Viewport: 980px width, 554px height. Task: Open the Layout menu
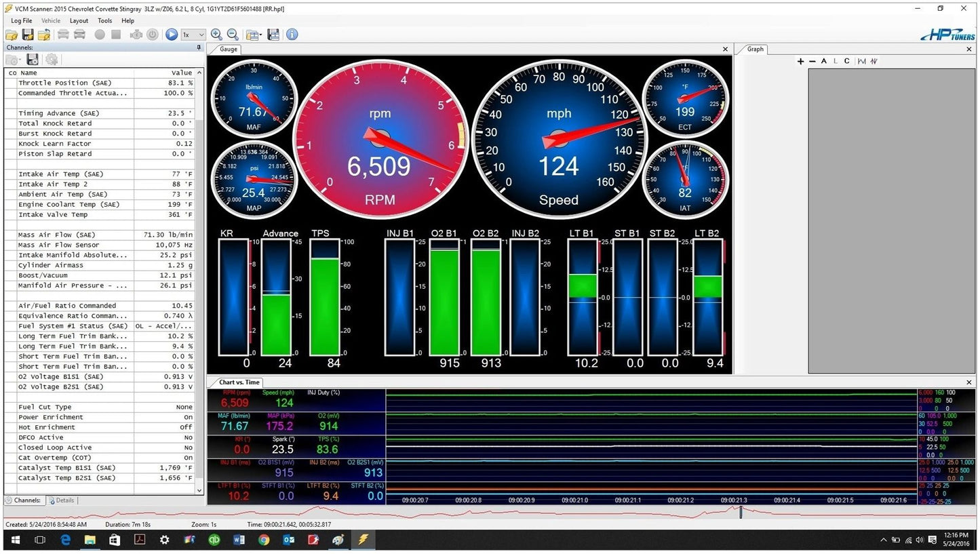[x=79, y=21]
